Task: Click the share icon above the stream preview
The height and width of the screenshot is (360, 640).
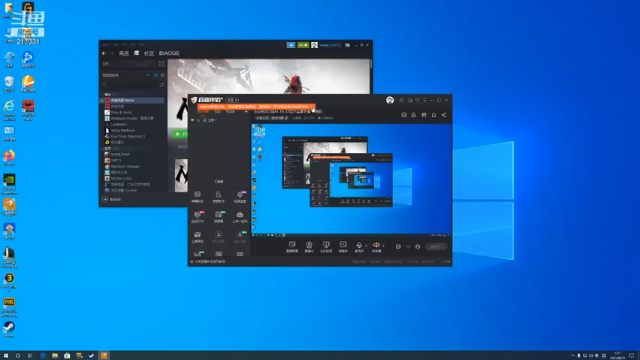Action: [444, 115]
